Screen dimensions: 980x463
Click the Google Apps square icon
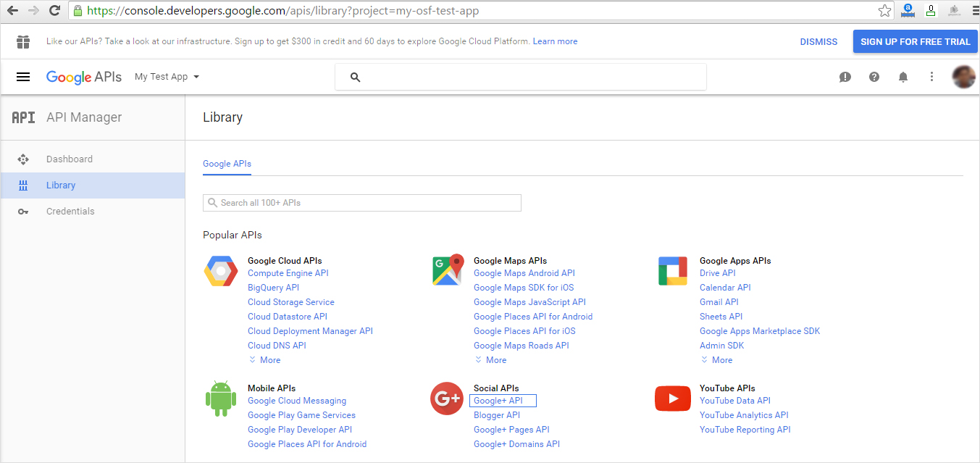click(x=673, y=271)
